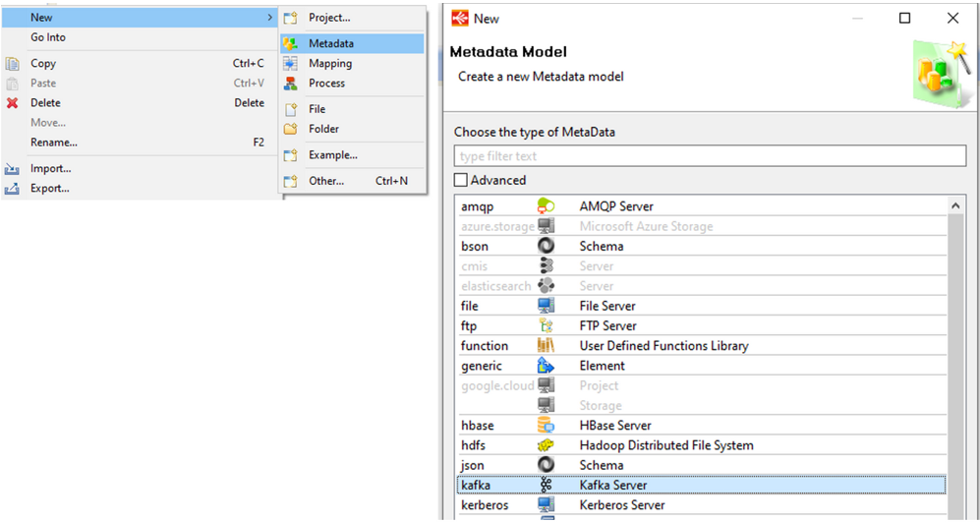Click the Folder submenu icon
The height and width of the screenshot is (522, 980).
pyautogui.click(x=290, y=130)
